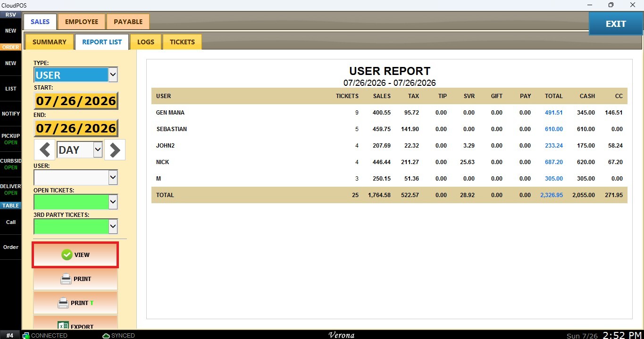Click the JOHN2 user name

tap(166, 146)
